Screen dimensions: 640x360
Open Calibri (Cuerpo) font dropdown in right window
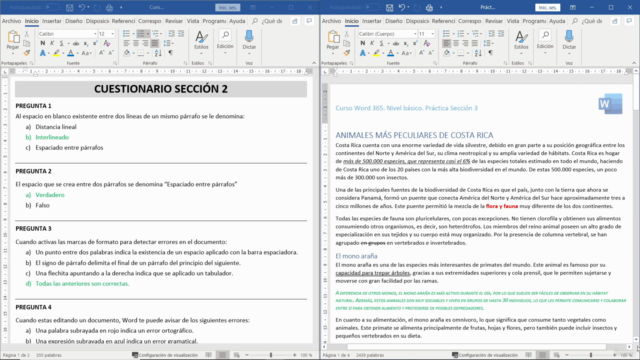click(415, 34)
